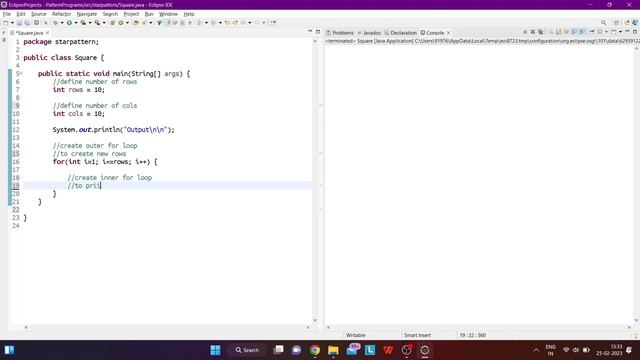Maximize the editor pane
Image resolution: width=640 pixels, height=360 pixels.
coord(318,31)
